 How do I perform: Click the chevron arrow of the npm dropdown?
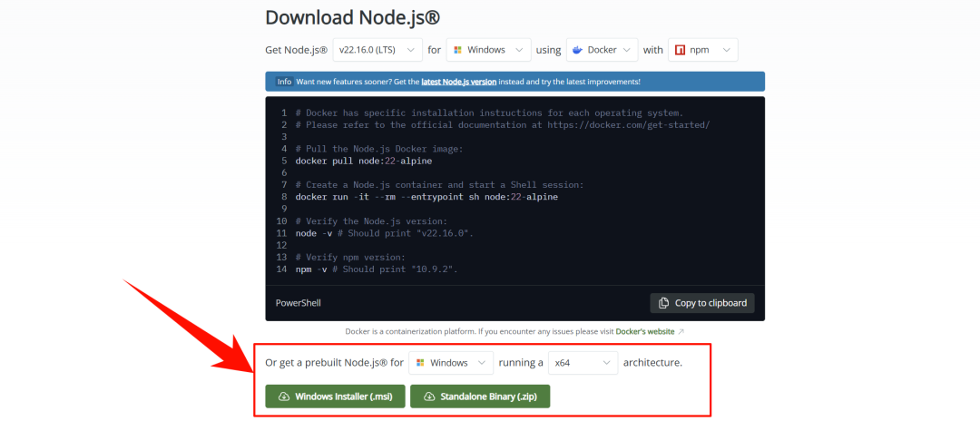pos(726,50)
